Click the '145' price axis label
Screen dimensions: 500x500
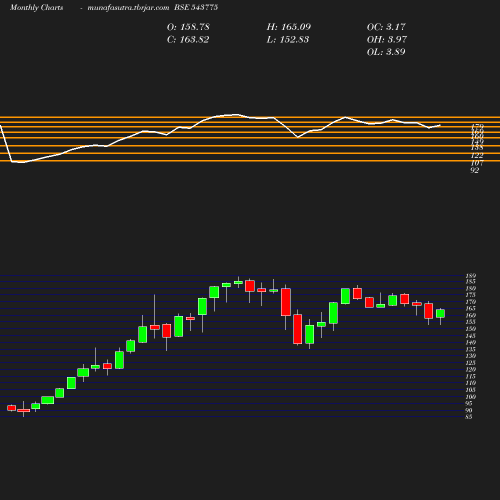coord(471,336)
